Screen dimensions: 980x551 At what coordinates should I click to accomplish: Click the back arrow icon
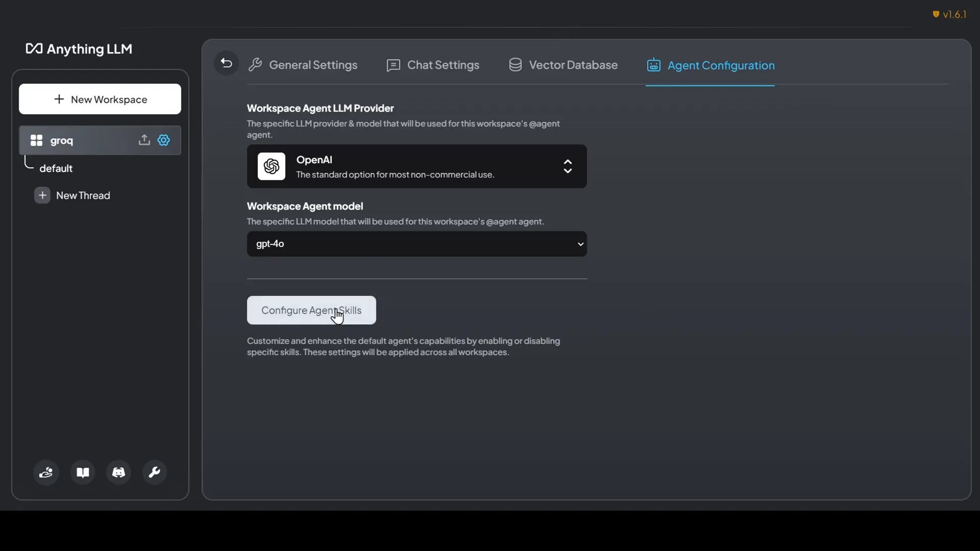point(226,63)
